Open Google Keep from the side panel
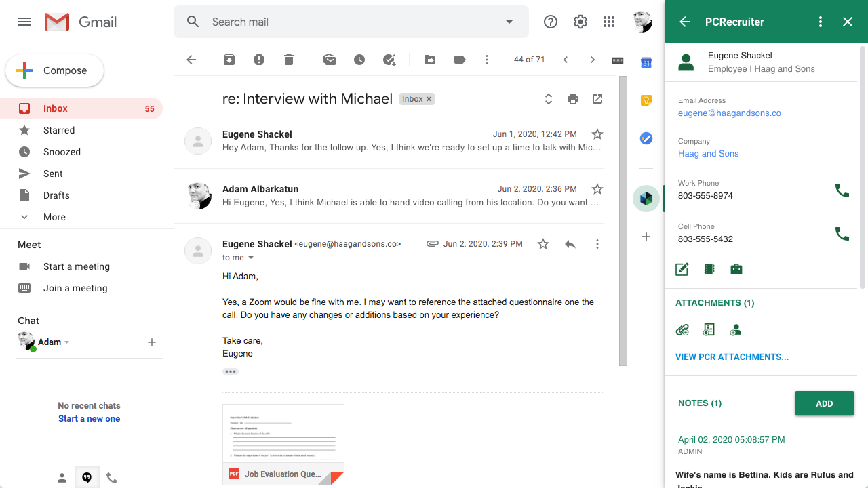This screenshot has width=868, height=488. click(x=646, y=100)
